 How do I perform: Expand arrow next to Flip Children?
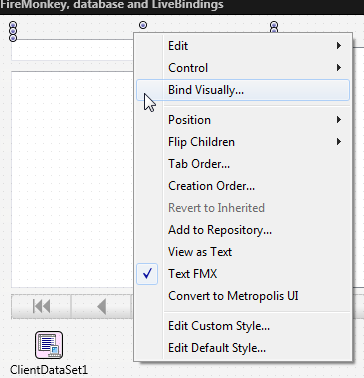click(x=339, y=142)
